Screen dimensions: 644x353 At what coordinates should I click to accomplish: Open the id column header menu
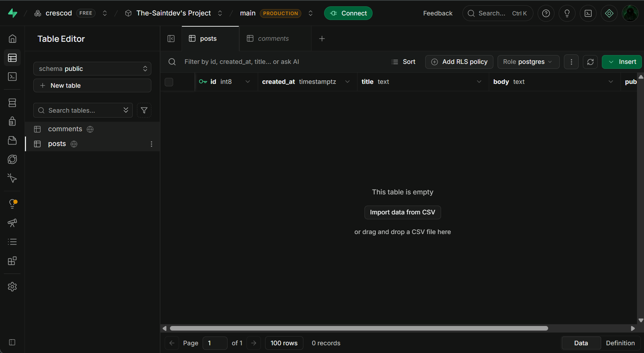[248, 82]
